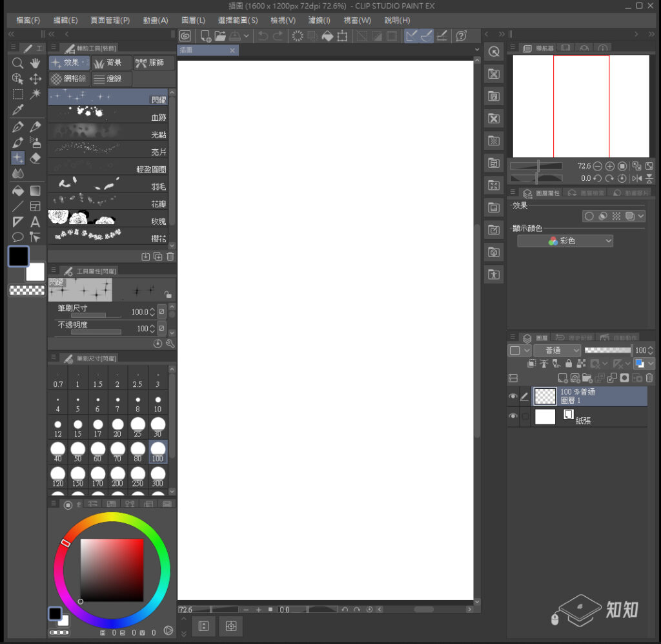This screenshot has height=644, width=661.
Task: Select the Move layer tool
Action: (x=36, y=79)
